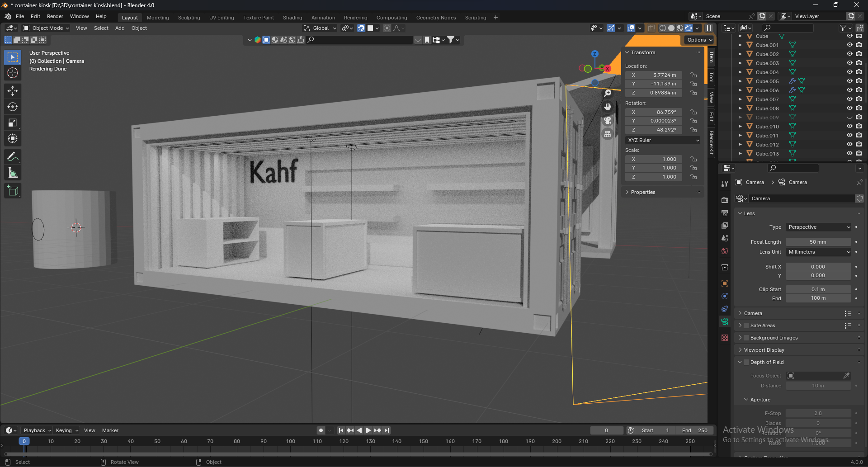Screen dimensions: 868x467
Task: Click the Location X value field
Action: (654, 75)
